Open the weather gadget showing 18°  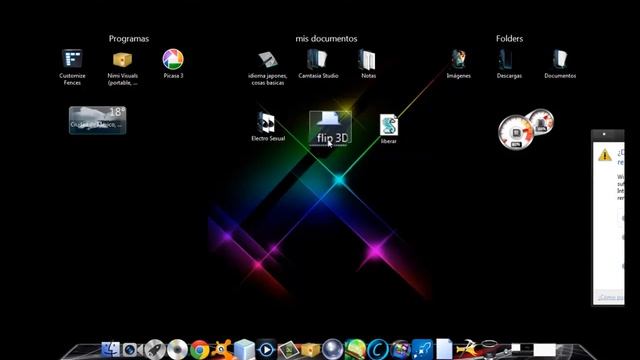[98, 120]
